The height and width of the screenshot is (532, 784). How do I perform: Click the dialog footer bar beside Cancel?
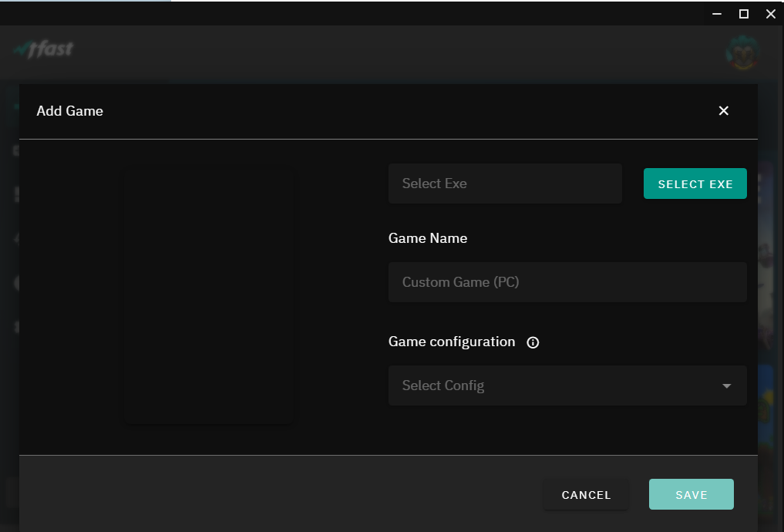(x=308, y=493)
